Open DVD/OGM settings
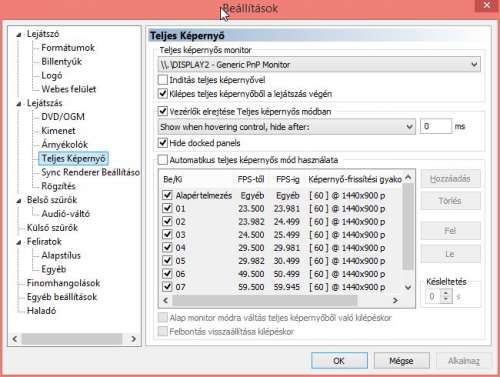 coord(63,117)
